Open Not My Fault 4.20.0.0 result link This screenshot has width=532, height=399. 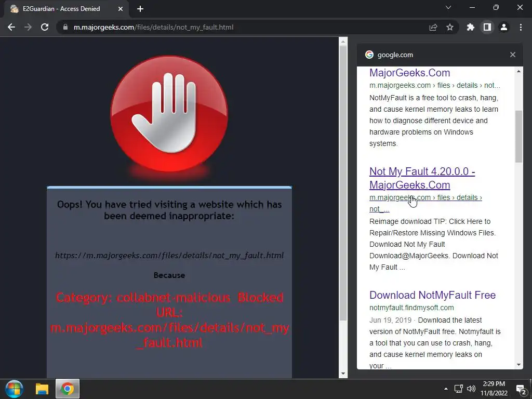(422, 178)
